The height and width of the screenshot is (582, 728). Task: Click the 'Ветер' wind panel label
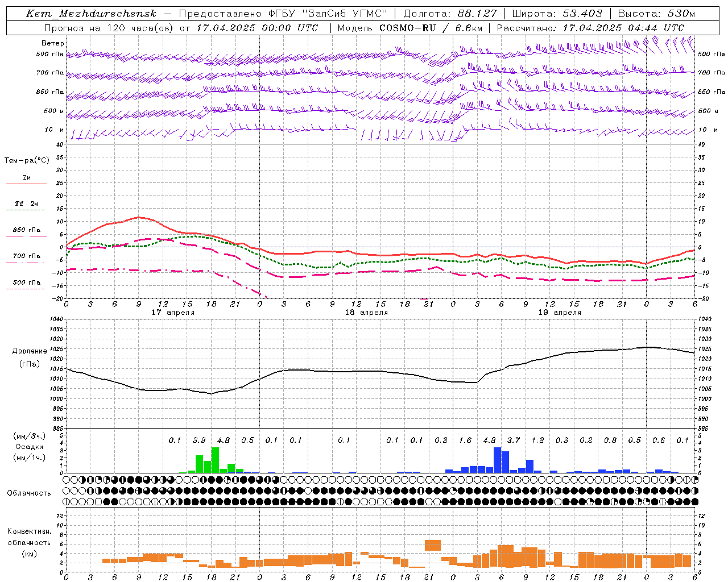coord(53,43)
